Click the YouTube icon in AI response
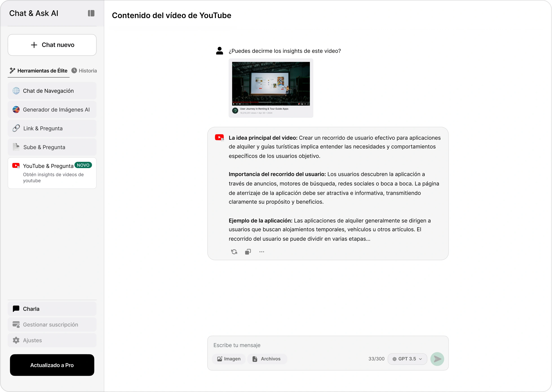Viewport: 552px width, 392px height. tap(219, 138)
